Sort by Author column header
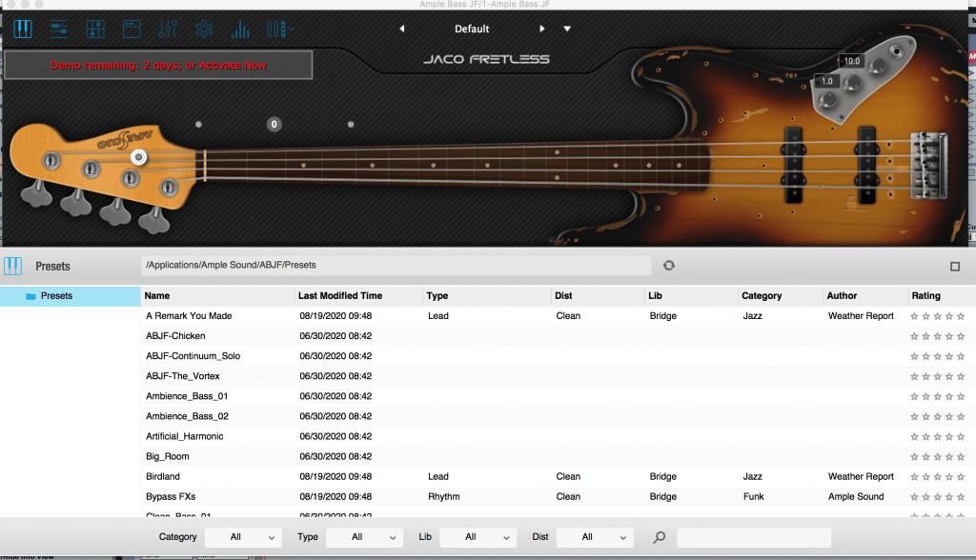976x560 pixels. [842, 295]
